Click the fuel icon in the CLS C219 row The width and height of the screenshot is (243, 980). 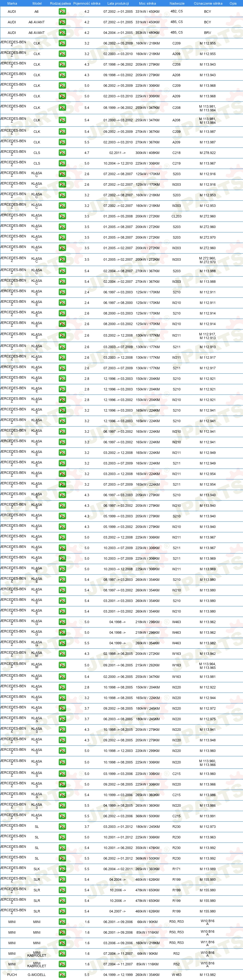[62, 164]
